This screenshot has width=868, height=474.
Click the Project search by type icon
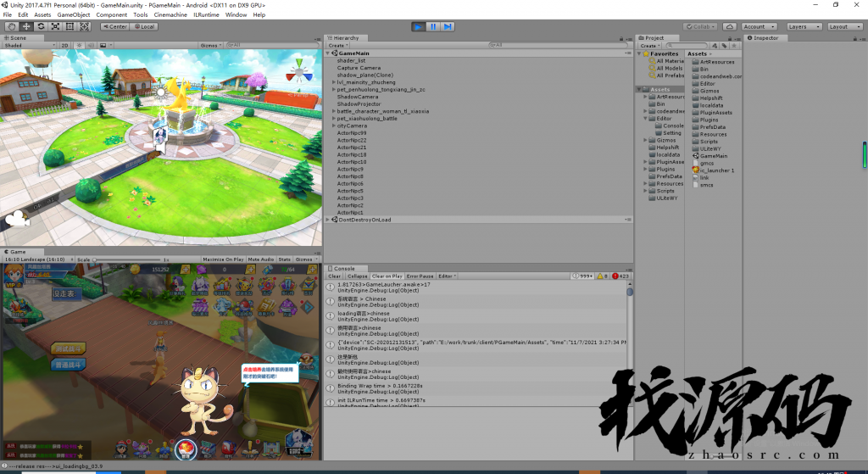(715, 46)
